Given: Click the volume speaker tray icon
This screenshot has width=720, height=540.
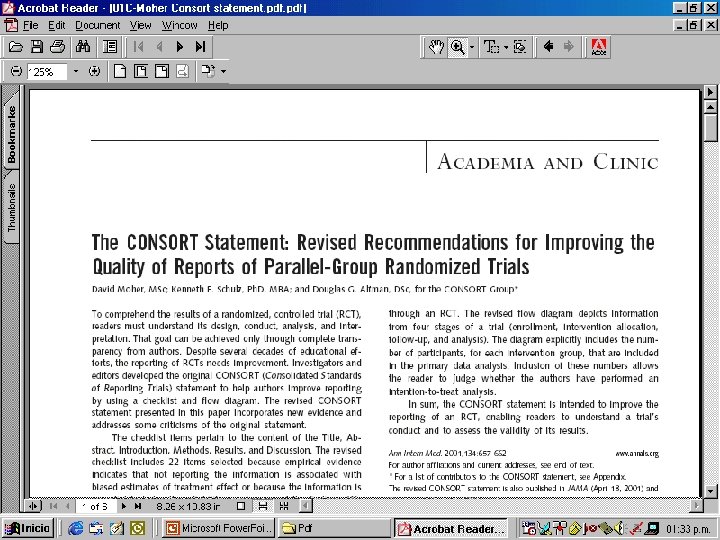Looking at the screenshot, I should (x=619, y=529).
